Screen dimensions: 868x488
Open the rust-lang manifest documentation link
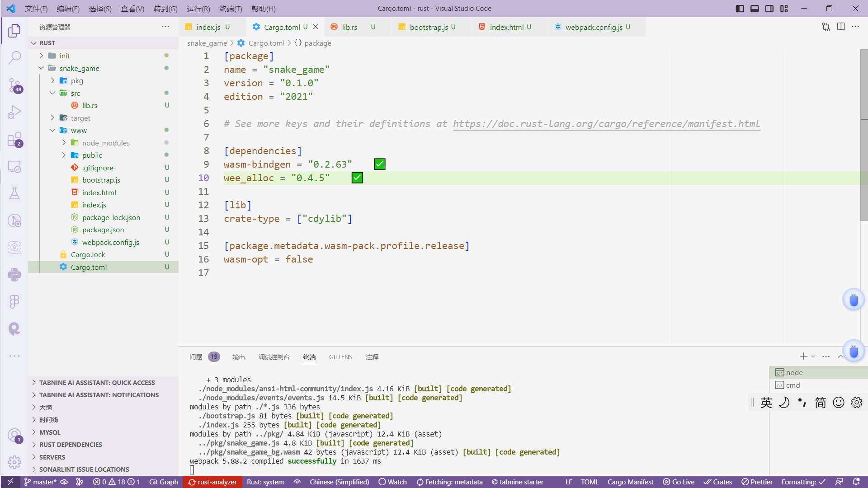[x=606, y=124]
